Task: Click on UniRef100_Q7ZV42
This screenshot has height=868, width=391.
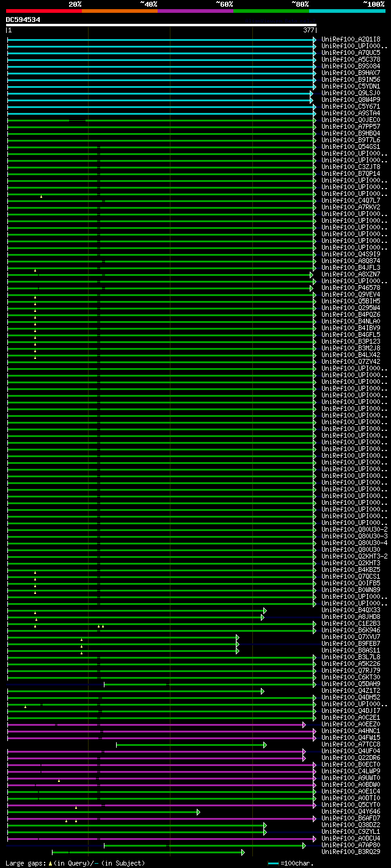Action: 351,361
